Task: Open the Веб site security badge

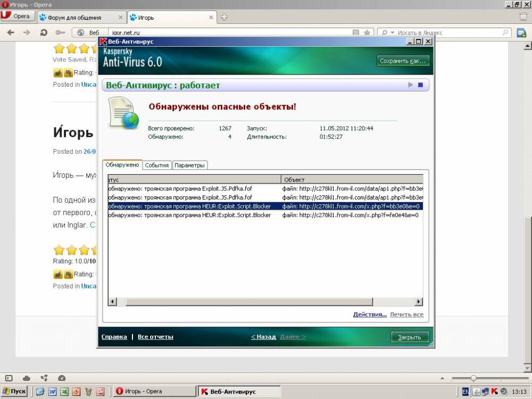Action: click(x=89, y=32)
